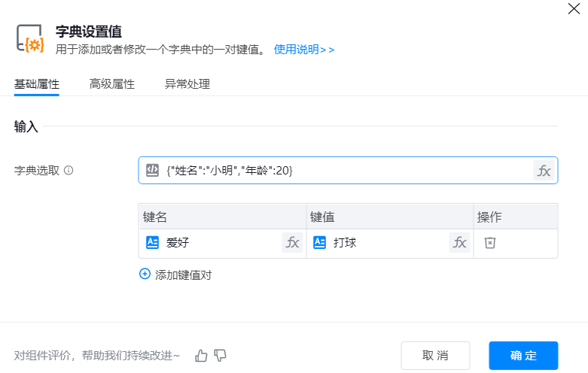Click the info icon beside 字典选取
The image size is (588, 373).
click(69, 171)
